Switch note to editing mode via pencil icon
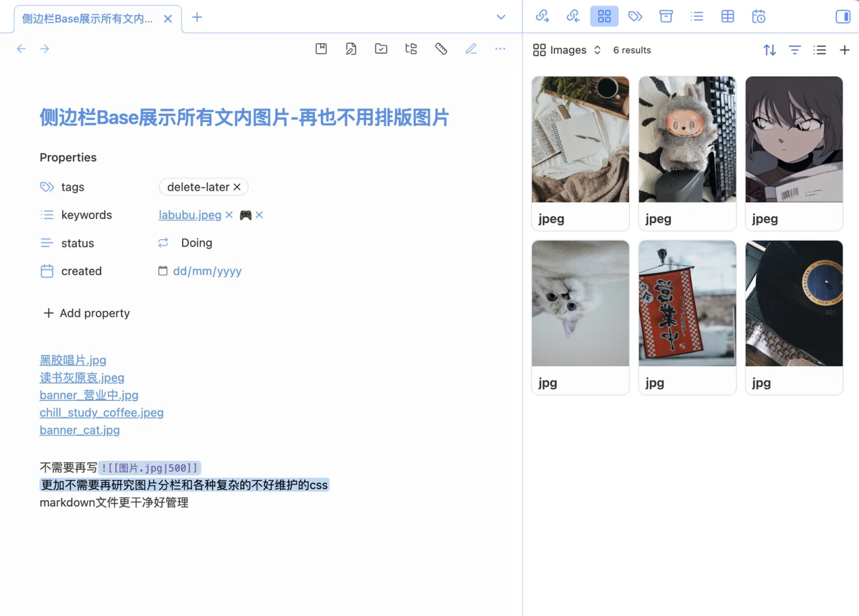This screenshot has height=616, width=859. point(471,48)
